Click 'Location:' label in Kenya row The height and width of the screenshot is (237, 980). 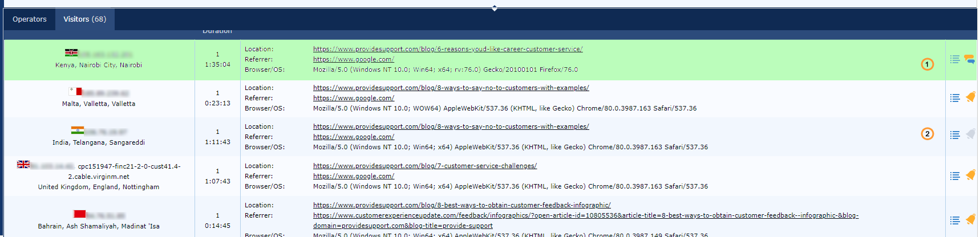[259, 49]
